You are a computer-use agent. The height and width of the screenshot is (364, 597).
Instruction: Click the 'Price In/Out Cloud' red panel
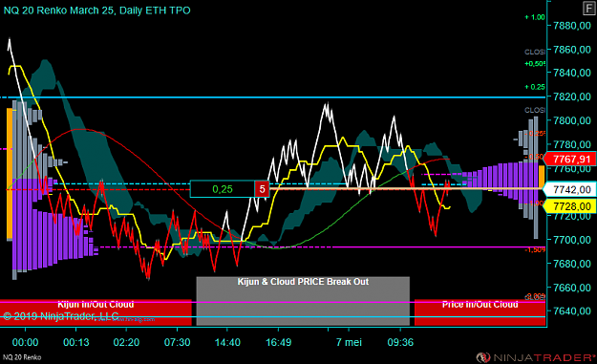pos(480,312)
